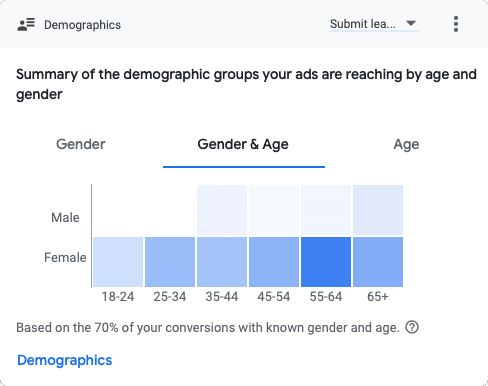Screen dimensions: 488x386
Task: Click the help question mark icon
Action: tap(412, 327)
